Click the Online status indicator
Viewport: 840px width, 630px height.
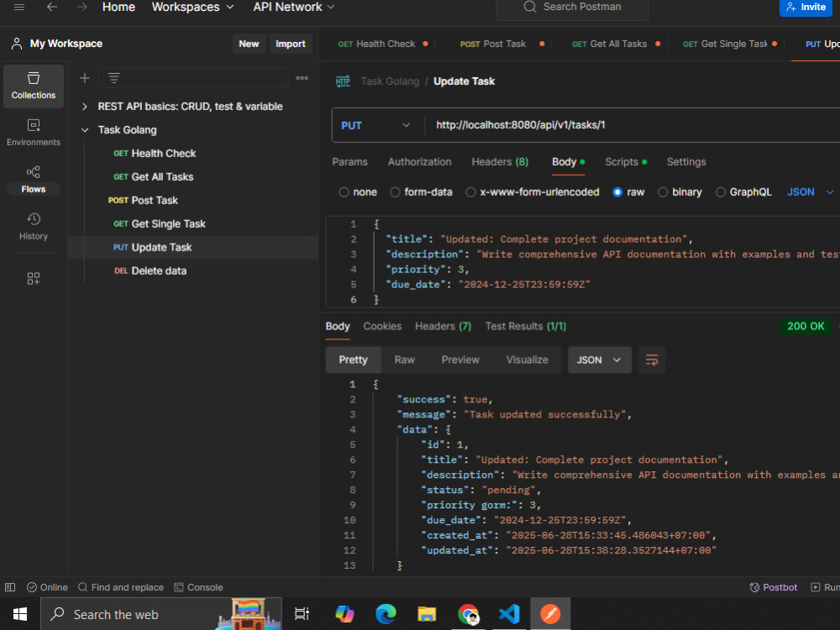[x=47, y=587]
